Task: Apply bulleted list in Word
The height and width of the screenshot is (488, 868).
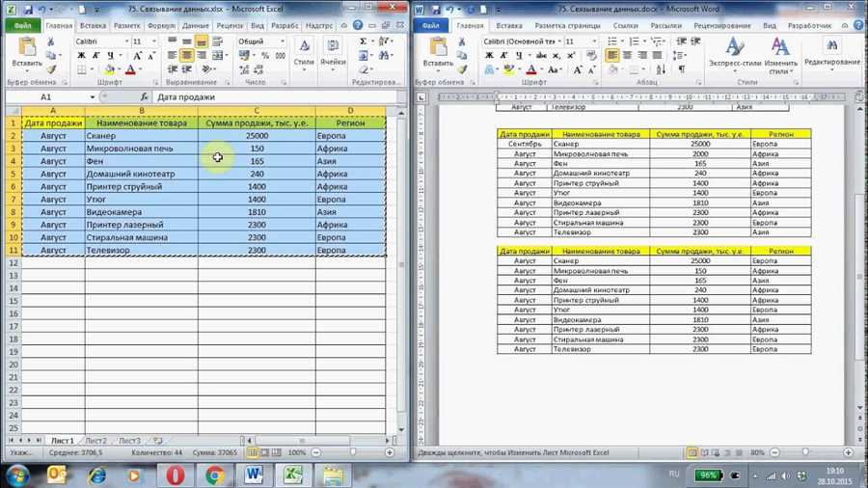Action: pos(612,41)
